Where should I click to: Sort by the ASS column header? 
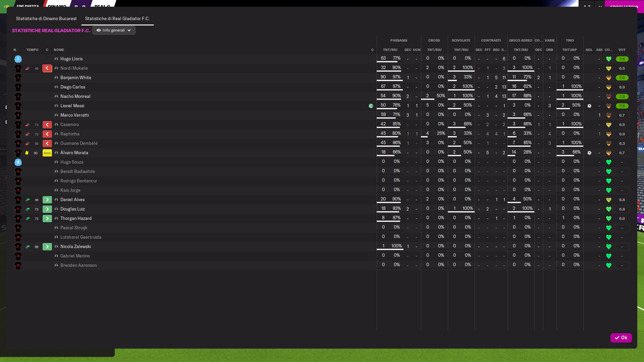599,50
